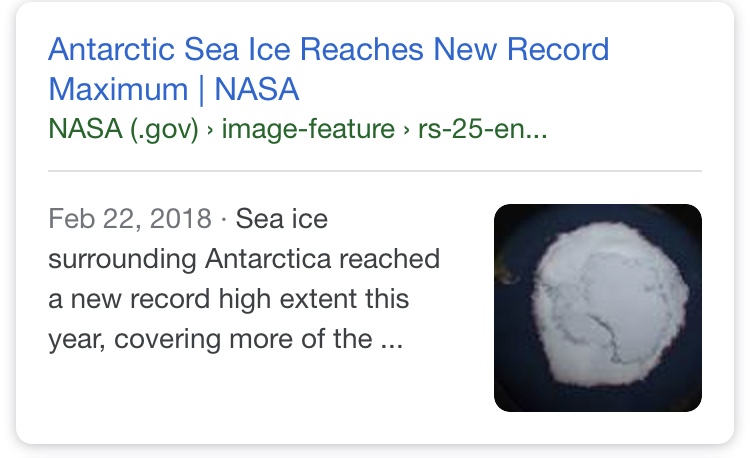
Task: Click the snippet text starting Sea ice
Action: point(244,279)
